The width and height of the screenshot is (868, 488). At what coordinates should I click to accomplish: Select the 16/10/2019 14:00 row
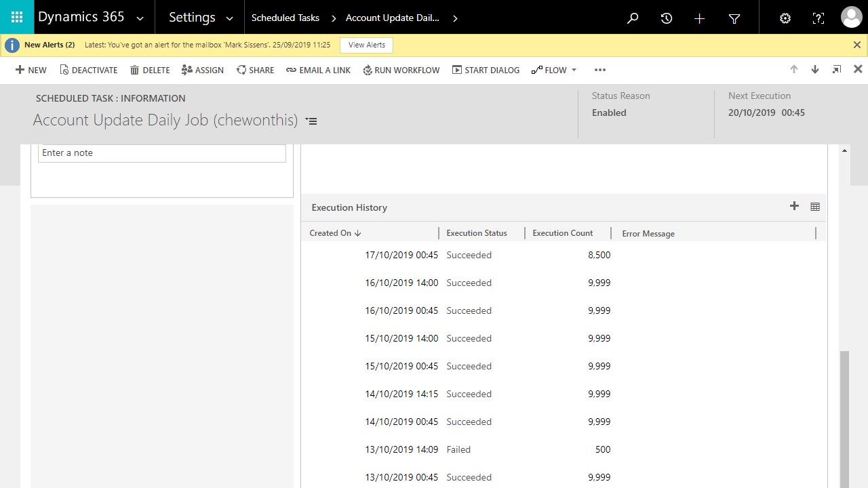[564, 283]
